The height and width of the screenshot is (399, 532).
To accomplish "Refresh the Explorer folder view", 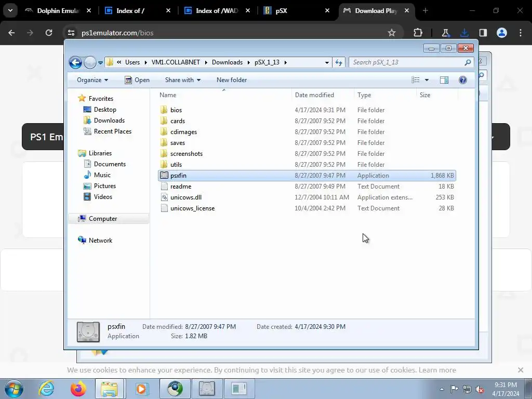I will [339, 62].
